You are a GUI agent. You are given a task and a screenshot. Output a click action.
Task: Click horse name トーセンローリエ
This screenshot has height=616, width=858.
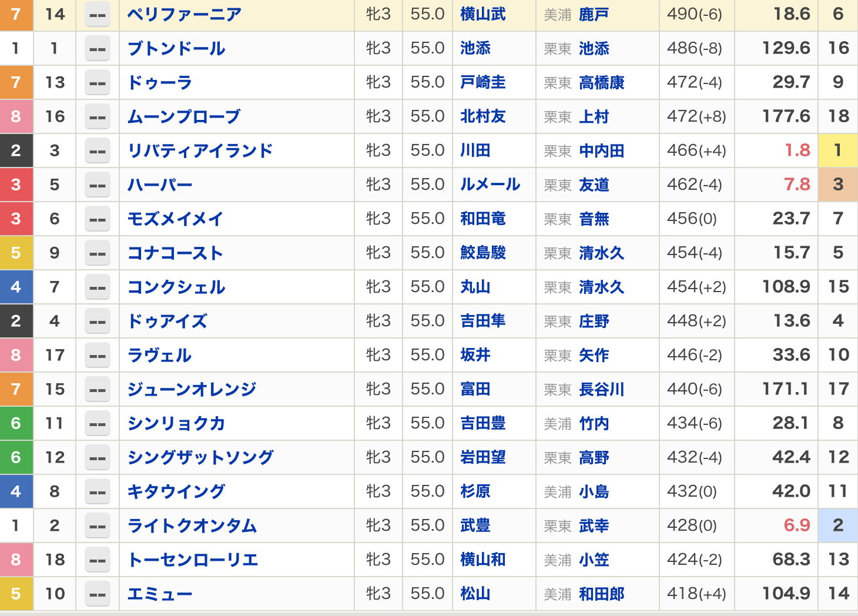pos(193,560)
